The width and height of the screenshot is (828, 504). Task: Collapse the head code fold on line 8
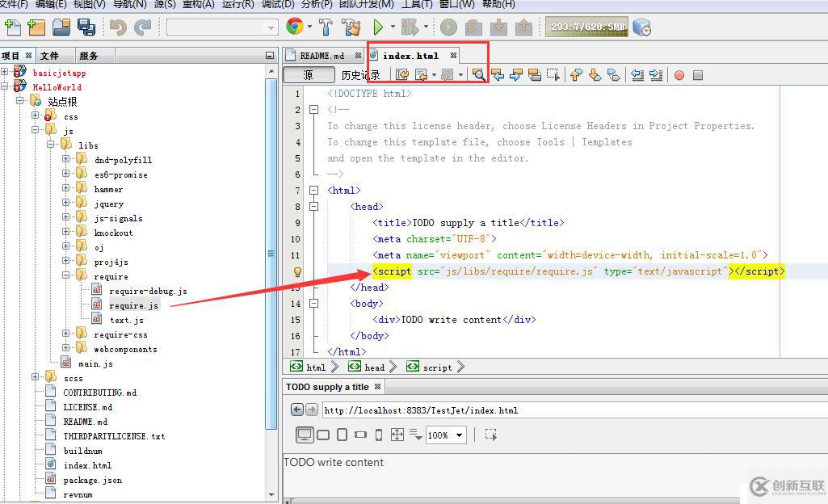[313, 206]
